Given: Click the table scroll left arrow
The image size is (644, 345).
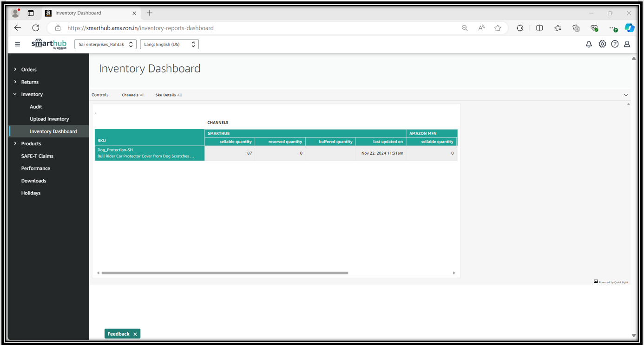Looking at the screenshot, I should click(x=98, y=273).
